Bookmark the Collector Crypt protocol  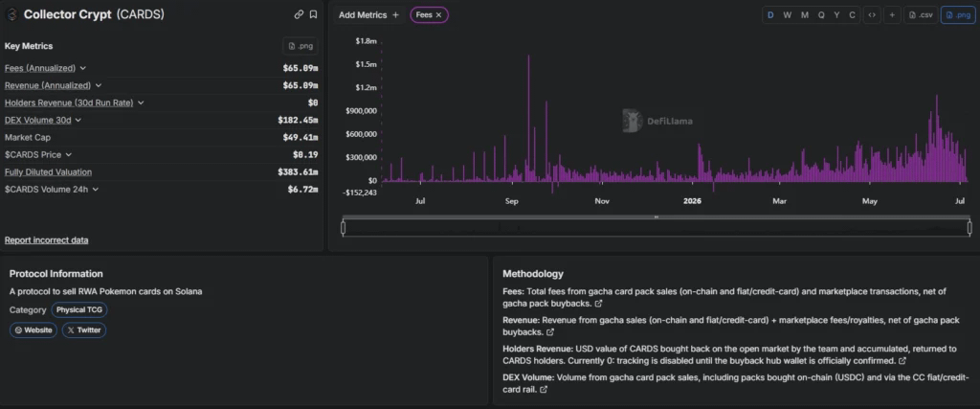(313, 14)
